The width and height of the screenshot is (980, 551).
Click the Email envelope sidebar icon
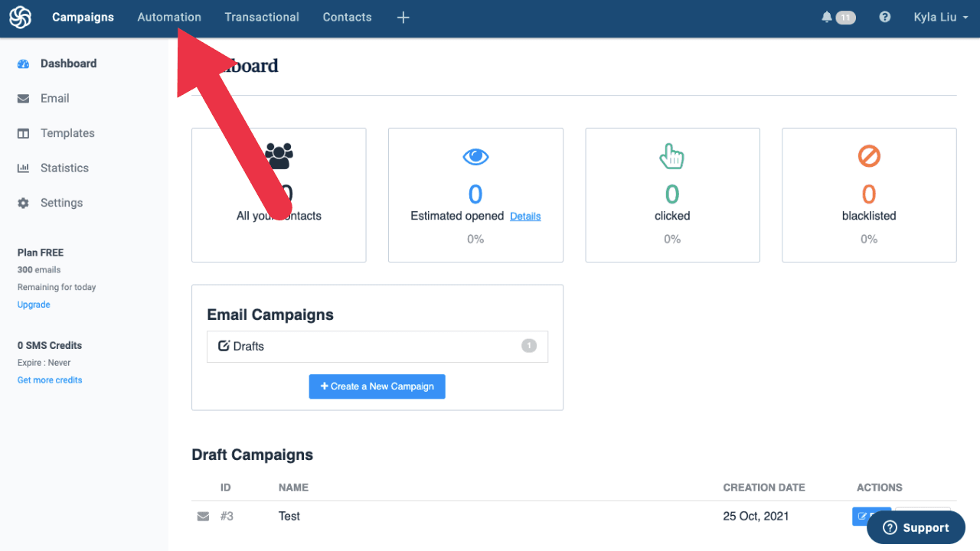tap(24, 99)
